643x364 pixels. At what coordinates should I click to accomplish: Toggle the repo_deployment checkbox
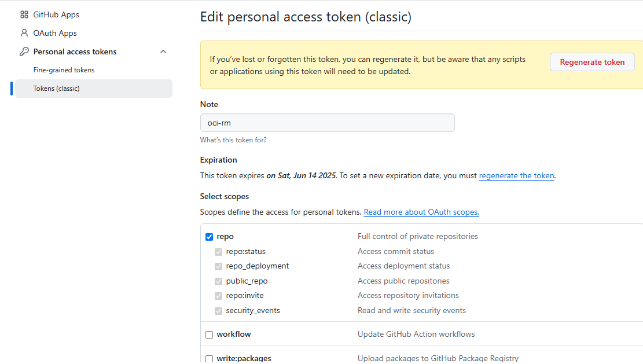pos(219,266)
